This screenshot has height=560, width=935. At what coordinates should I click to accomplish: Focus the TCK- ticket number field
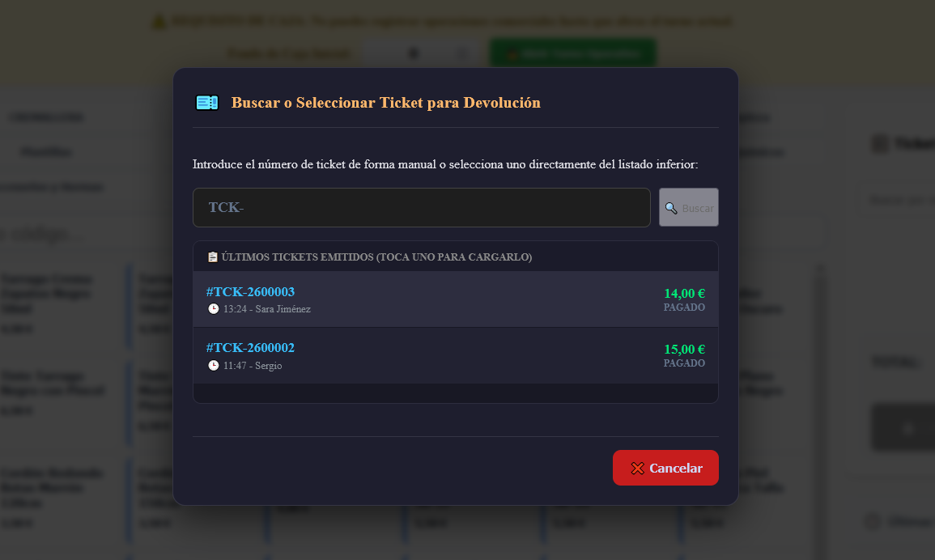421,207
